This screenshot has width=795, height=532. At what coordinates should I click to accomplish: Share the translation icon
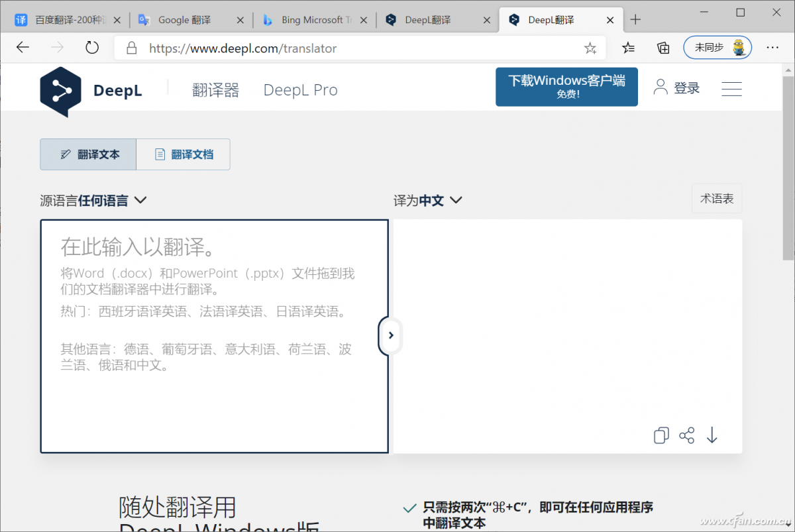click(x=687, y=435)
